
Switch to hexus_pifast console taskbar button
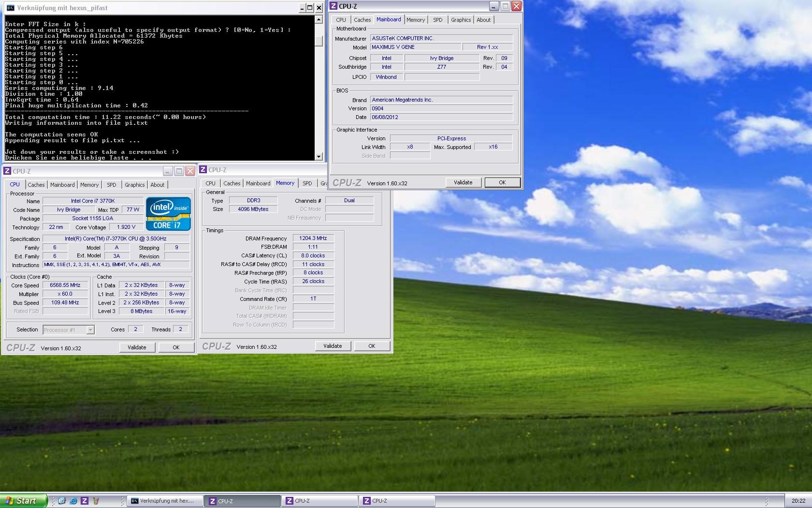165,501
